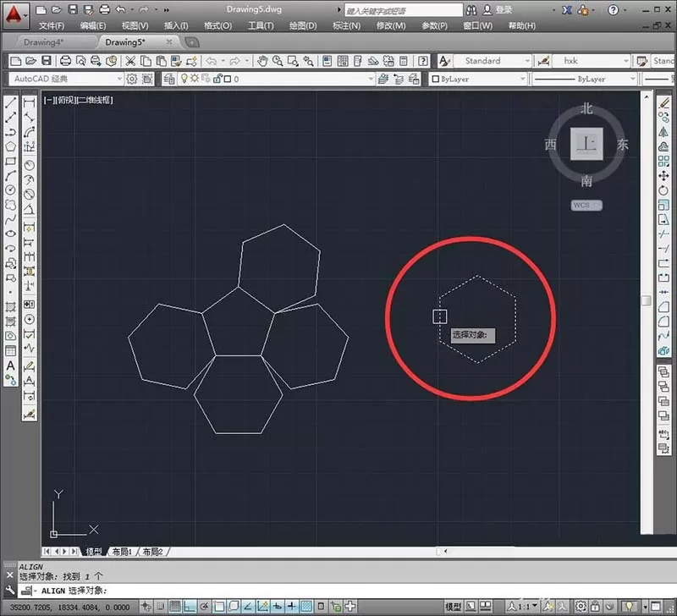Select the Erase tool in modify toolbar
This screenshot has height=616, width=677.
click(663, 102)
